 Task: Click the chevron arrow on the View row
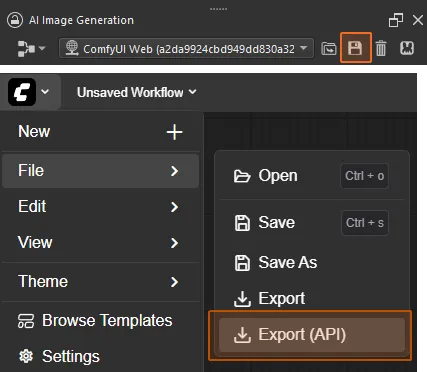tap(174, 243)
